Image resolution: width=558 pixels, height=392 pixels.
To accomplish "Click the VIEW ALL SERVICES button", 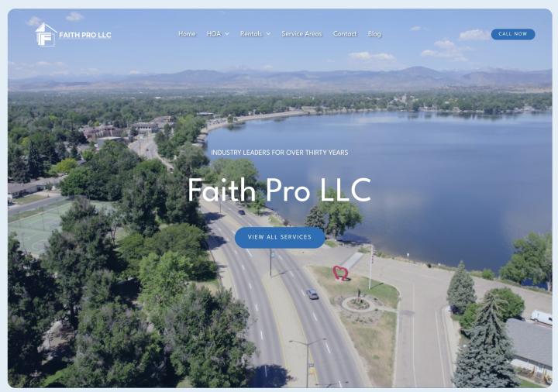I will [x=280, y=237].
